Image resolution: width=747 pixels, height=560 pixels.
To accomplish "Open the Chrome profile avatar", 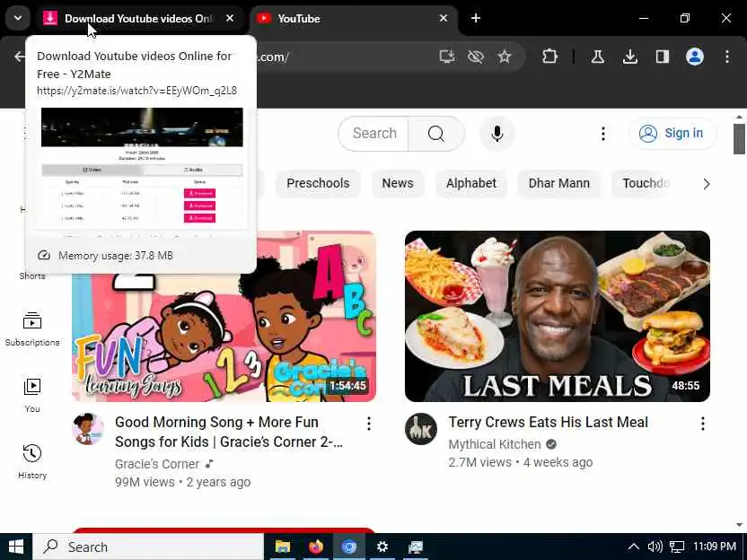I will pyautogui.click(x=695, y=57).
